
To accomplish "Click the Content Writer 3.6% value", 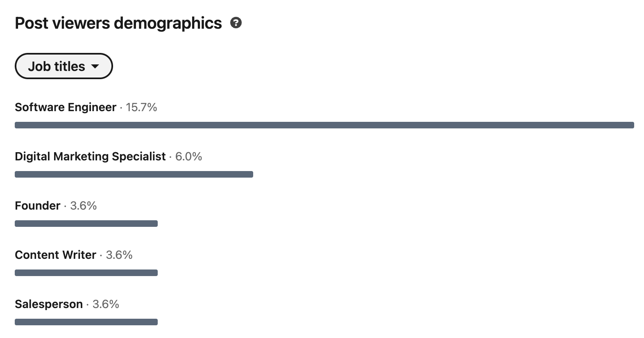I will click(119, 255).
